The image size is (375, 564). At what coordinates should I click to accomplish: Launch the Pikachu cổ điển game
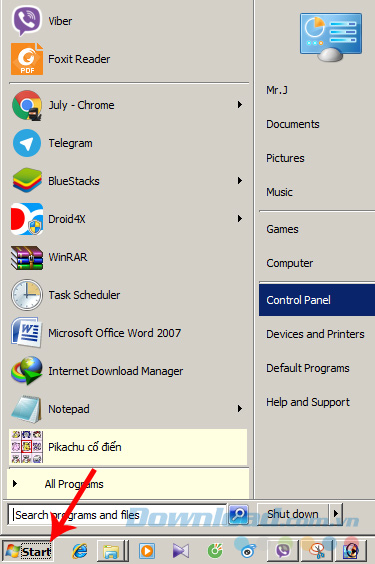click(x=128, y=447)
